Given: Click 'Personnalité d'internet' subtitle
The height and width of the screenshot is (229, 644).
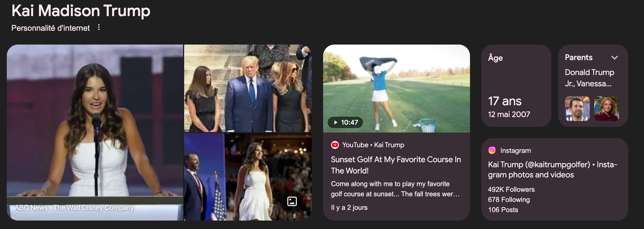Looking at the screenshot, I should 51,28.
